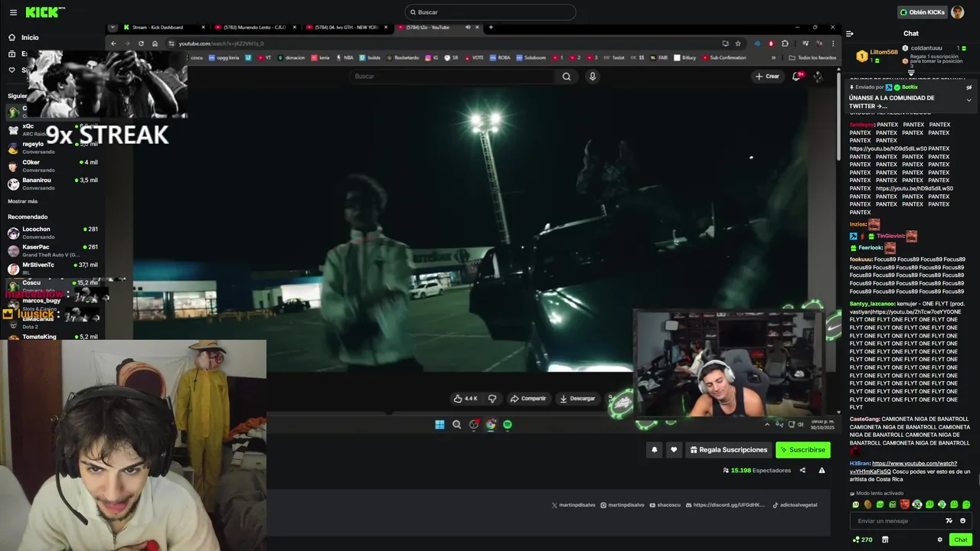Open the martinpdisalvo X profile link
The height and width of the screenshot is (551, 980).
click(573, 505)
